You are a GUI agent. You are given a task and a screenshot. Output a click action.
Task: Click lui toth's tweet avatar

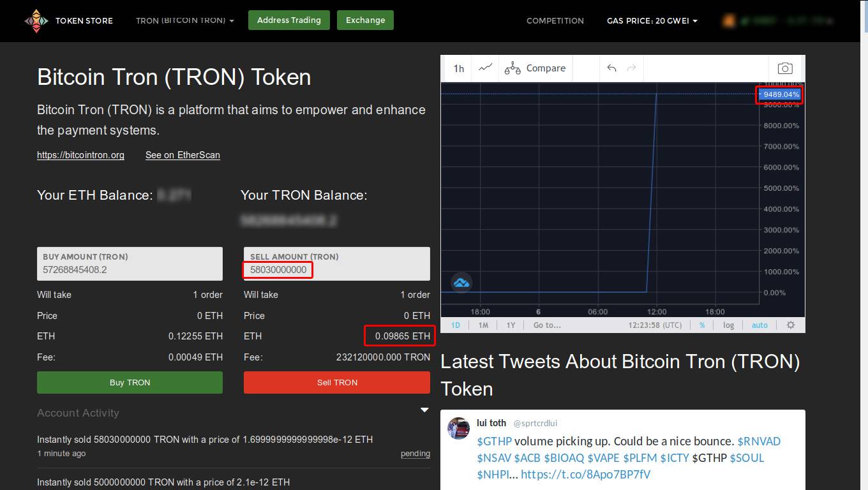tap(458, 428)
